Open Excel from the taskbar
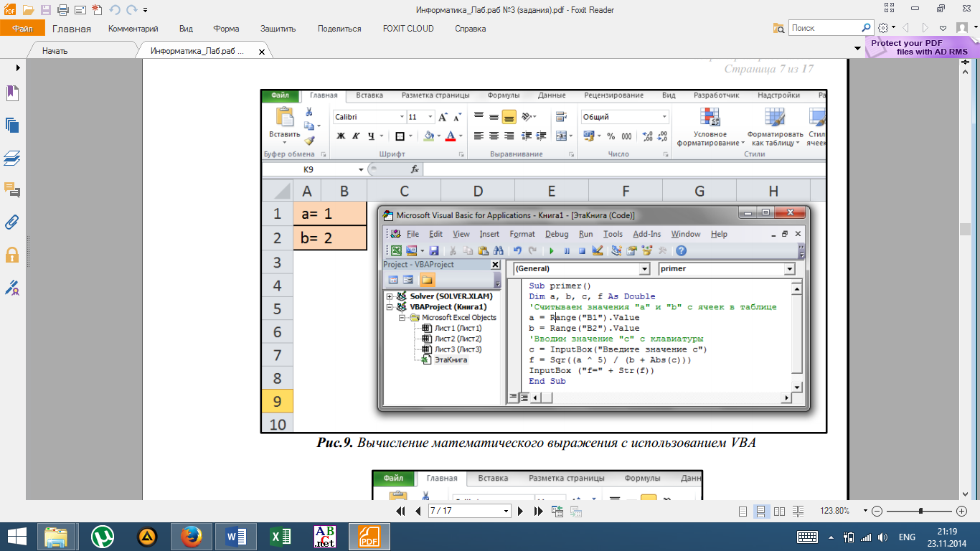The width and height of the screenshot is (980, 551). 281,537
